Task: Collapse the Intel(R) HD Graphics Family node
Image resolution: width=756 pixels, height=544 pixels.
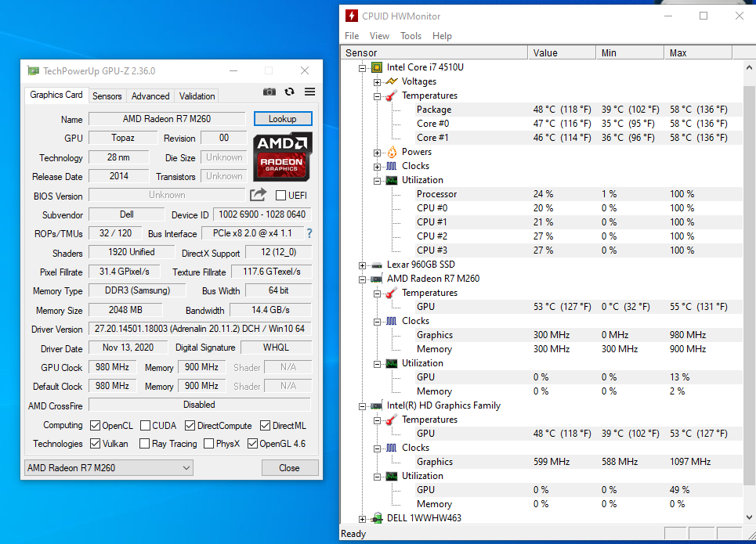Action: (x=362, y=406)
